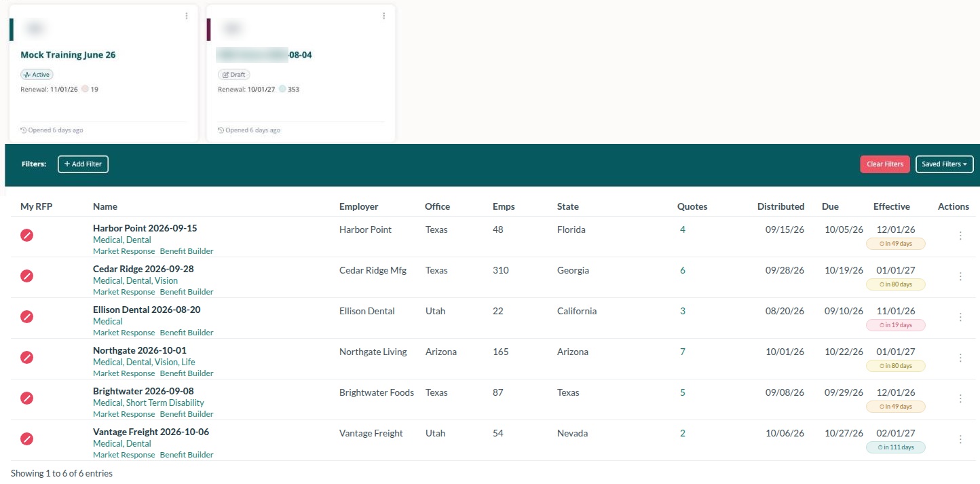Toggle My RFP icon for Cedar Ridge row
The height and width of the screenshot is (484, 980).
pyautogui.click(x=26, y=276)
